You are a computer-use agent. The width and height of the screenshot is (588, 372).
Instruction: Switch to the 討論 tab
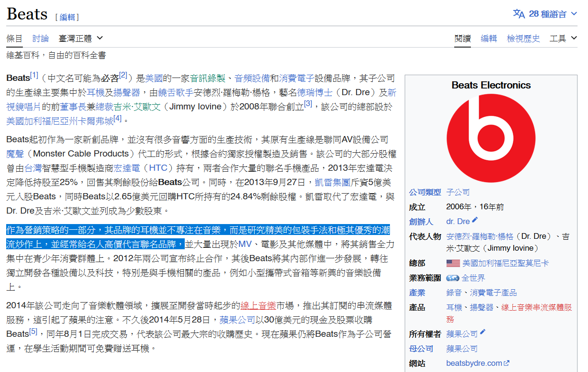(x=40, y=39)
